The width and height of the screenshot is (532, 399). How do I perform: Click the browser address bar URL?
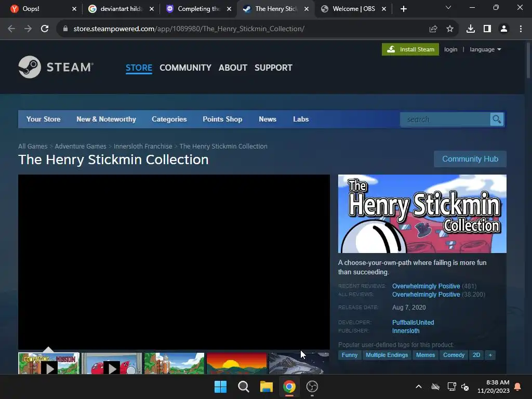coord(189,29)
